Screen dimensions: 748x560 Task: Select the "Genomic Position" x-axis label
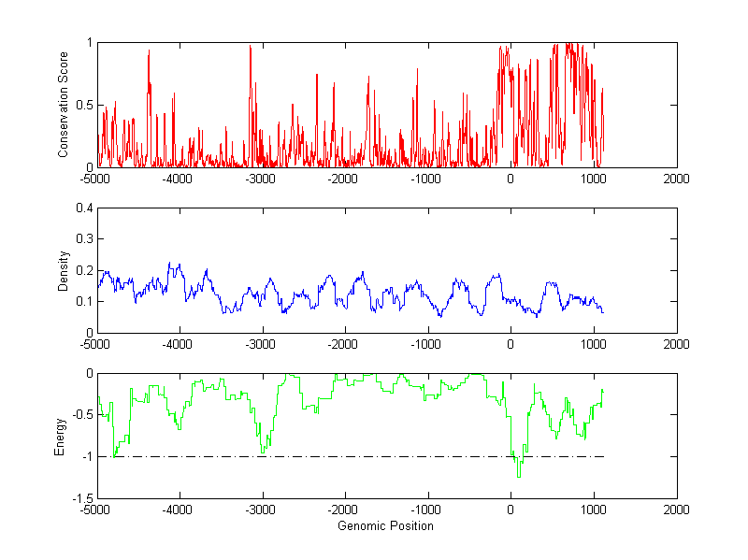point(385,525)
